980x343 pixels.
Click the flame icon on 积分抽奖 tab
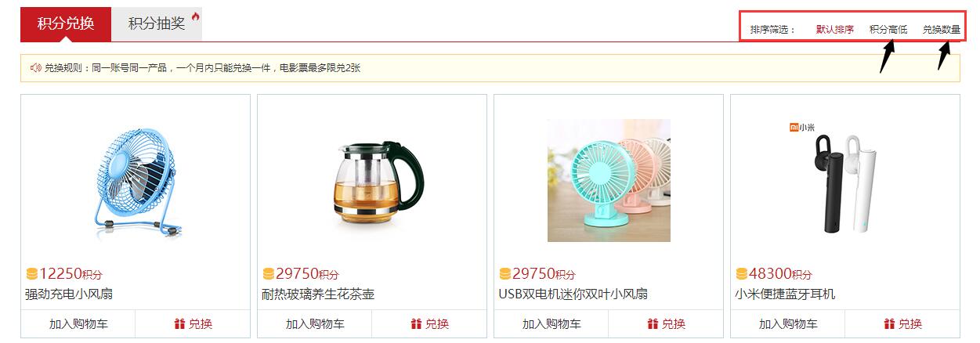(x=195, y=16)
